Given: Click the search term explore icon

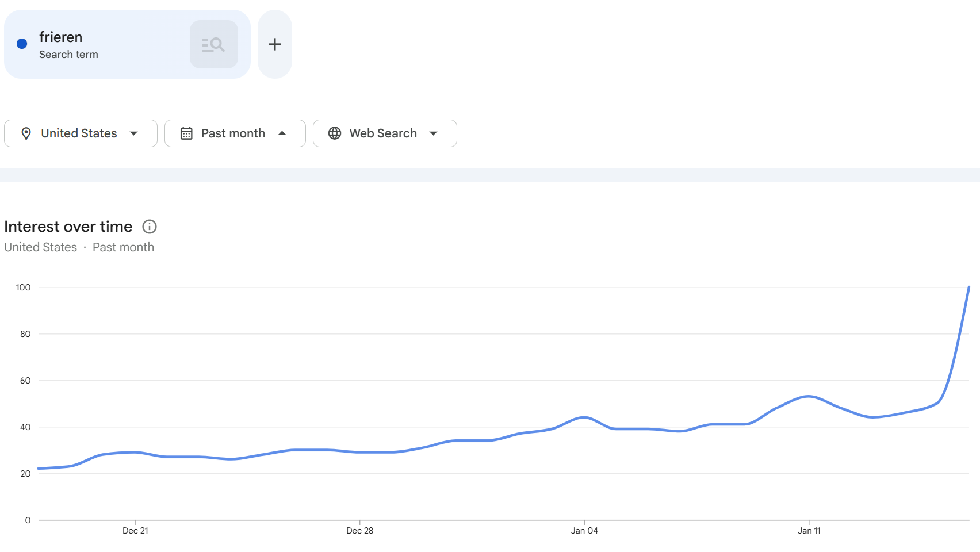Looking at the screenshot, I should [x=213, y=44].
